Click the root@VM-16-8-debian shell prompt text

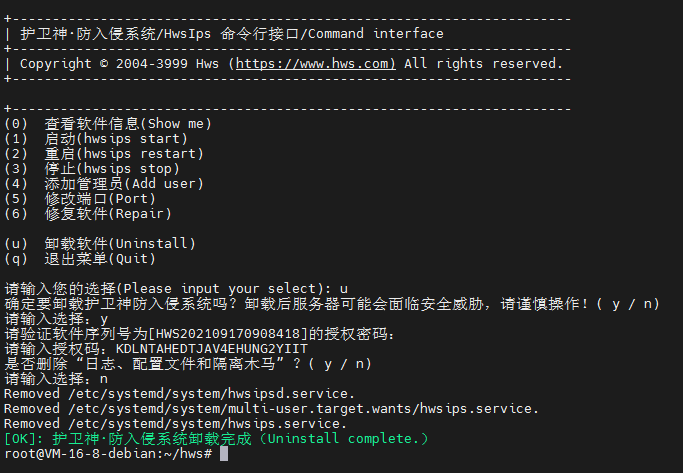[108, 454]
